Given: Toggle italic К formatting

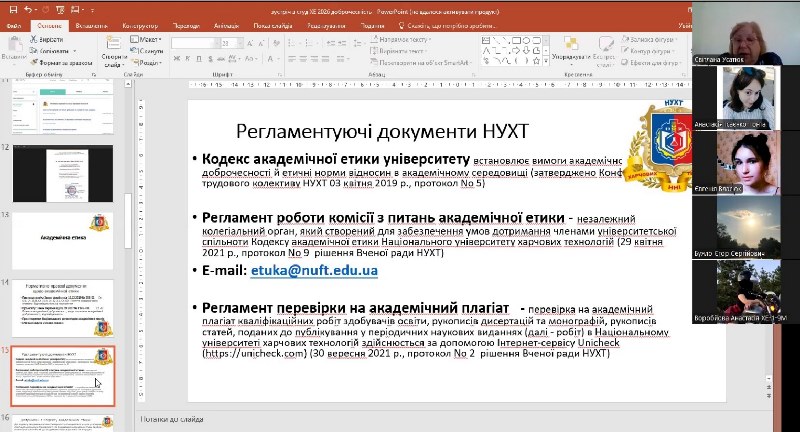Looking at the screenshot, I should coord(188,59).
